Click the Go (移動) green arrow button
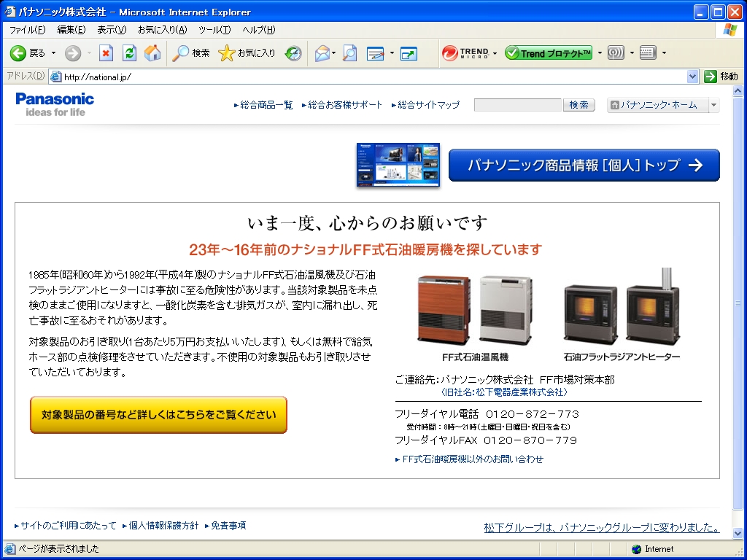747x560 pixels. (721, 76)
